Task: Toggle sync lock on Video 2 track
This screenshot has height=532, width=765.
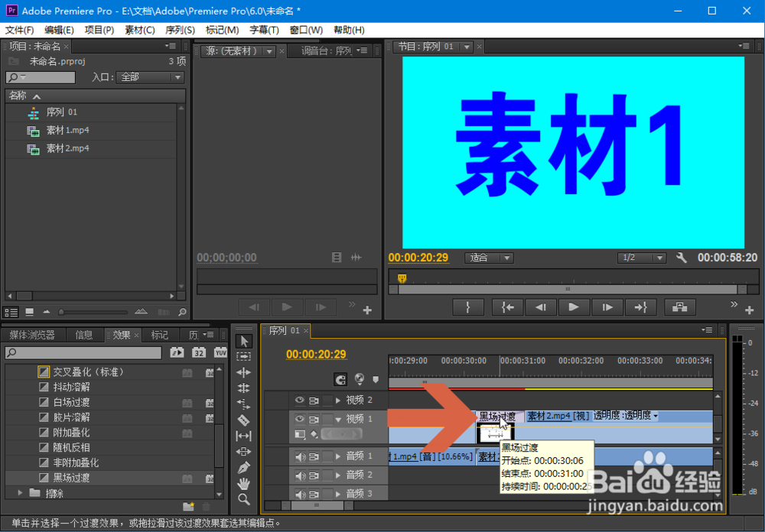Action: coord(314,401)
